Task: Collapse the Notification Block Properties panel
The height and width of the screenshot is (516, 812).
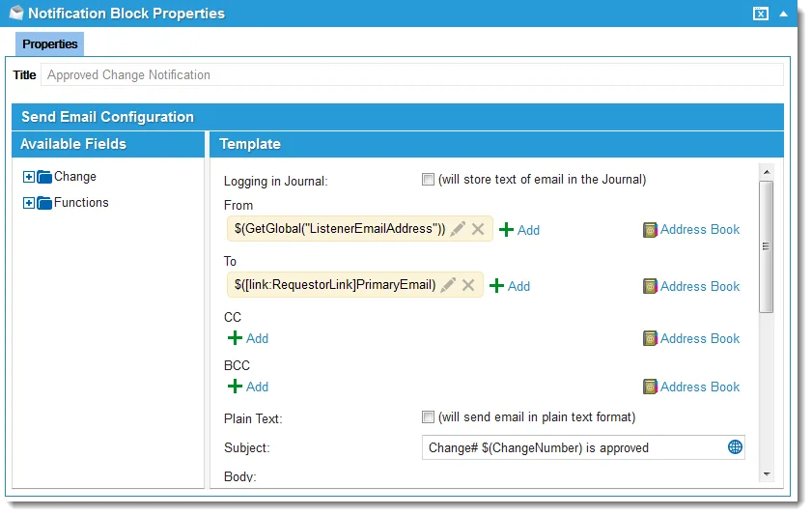Action: (783, 14)
